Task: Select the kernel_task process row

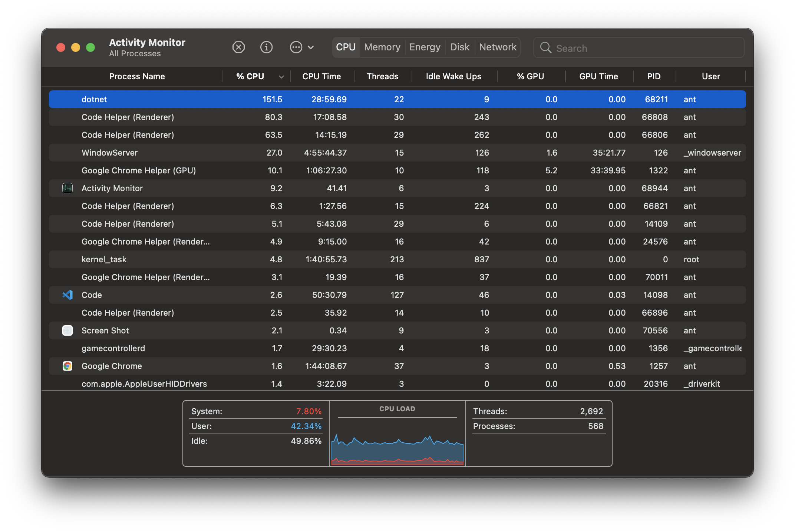Action: (397, 259)
